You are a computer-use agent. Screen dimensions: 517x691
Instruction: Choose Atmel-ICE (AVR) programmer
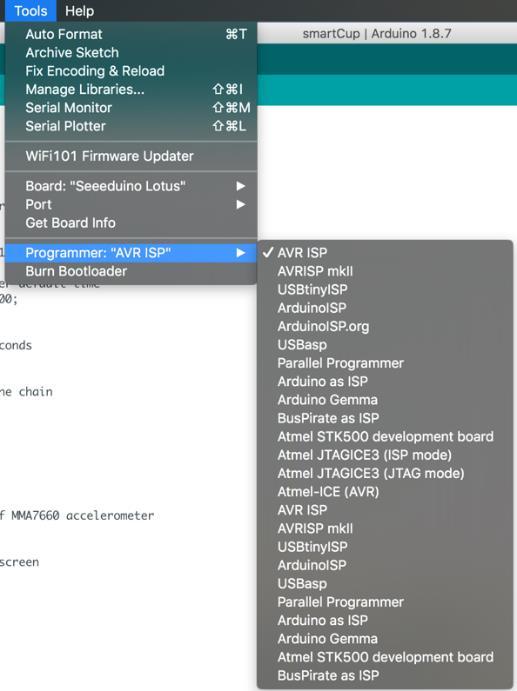coord(385,492)
